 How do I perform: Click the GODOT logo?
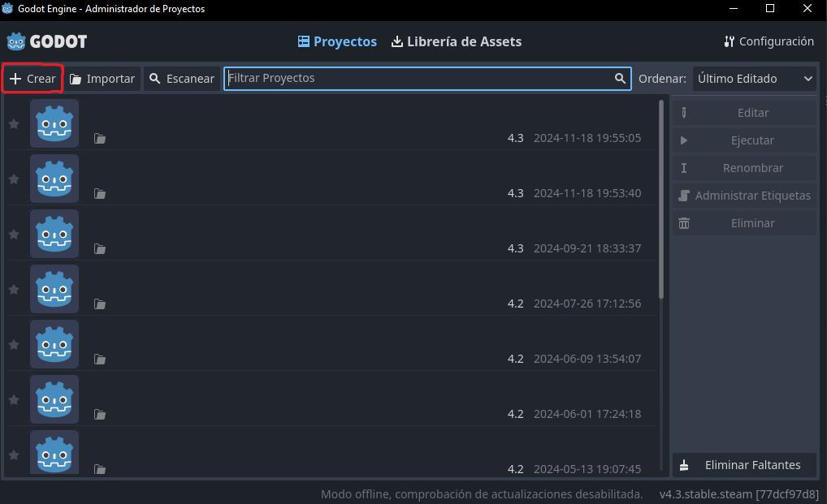click(x=46, y=41)
